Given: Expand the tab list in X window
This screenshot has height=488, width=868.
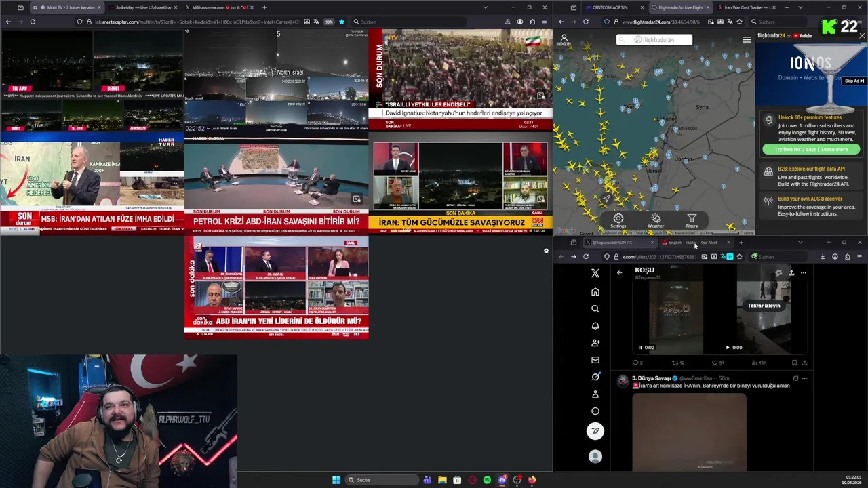Looking at the screenshot, I should click(800, 243).
